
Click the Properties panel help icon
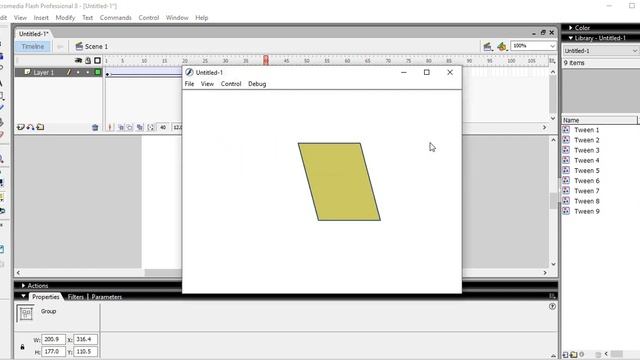coord(552,307)
